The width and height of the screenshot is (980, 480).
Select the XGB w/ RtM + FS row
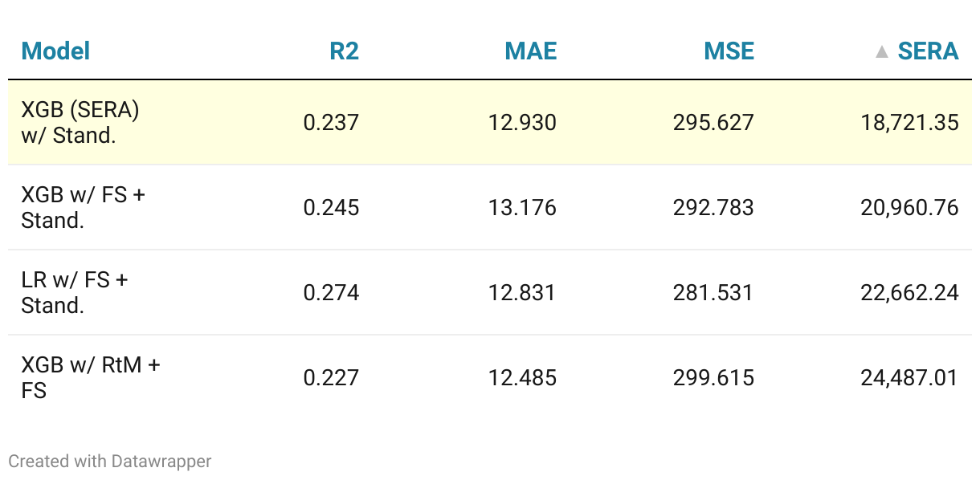[490, 377]
